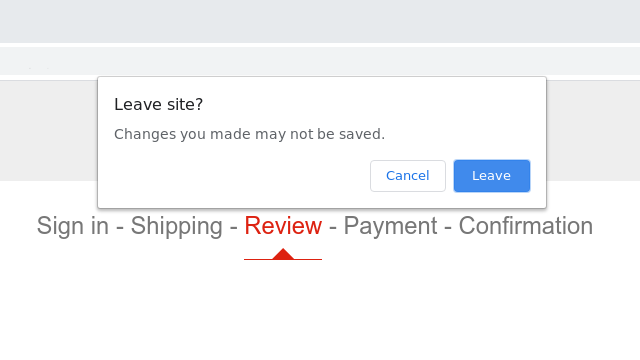Click the Cancel button in dialog
This screenshot has height=360, width=640.
[x=408, y=176]
